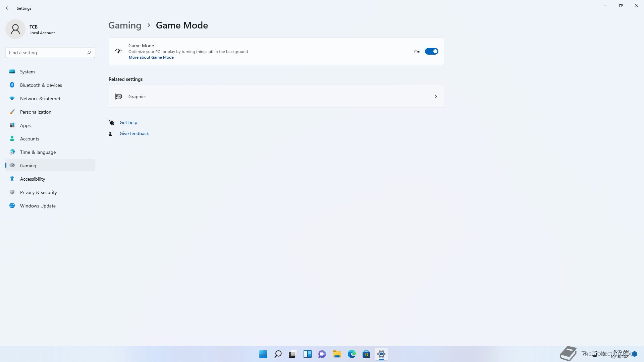This screenshot has height=362, width=644.
Task: Expand Graphics row chevron arrow
Action: [436, 97]
